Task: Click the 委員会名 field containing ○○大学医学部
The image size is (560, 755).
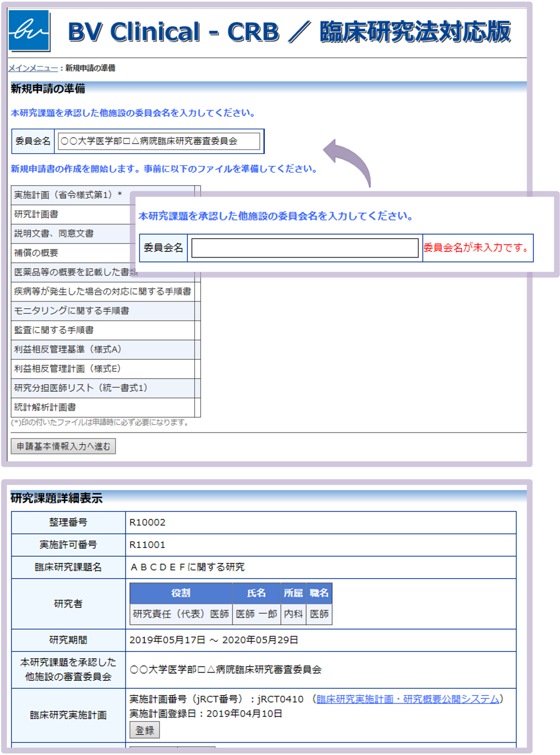Action: (159, 141)
